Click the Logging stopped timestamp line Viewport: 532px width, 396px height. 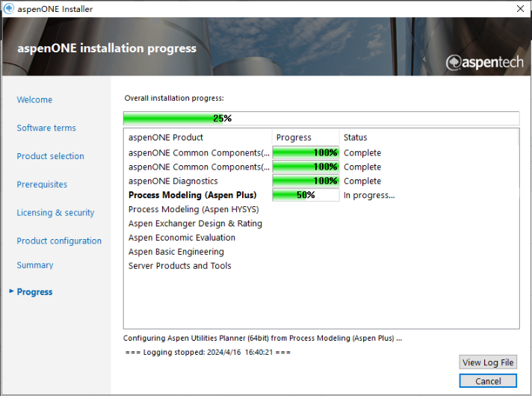pos(208,352)
